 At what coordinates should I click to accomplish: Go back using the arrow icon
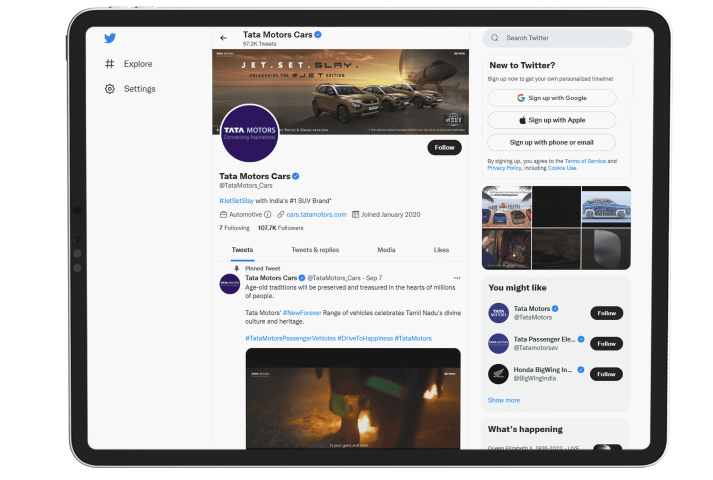223,38
